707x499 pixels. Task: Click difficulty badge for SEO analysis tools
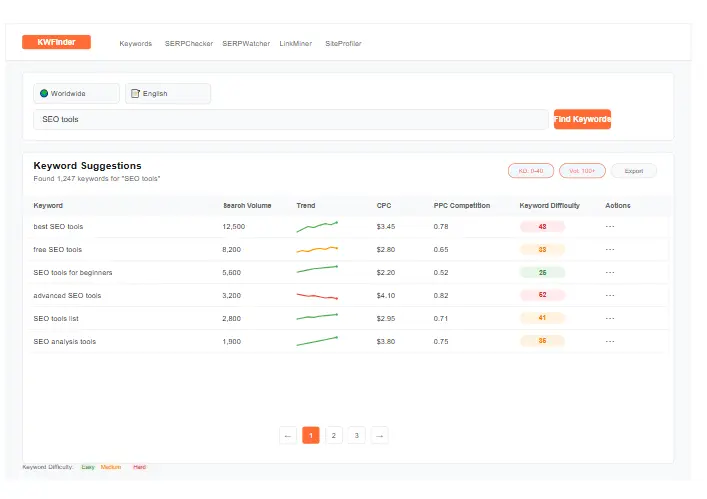(542, 341)
